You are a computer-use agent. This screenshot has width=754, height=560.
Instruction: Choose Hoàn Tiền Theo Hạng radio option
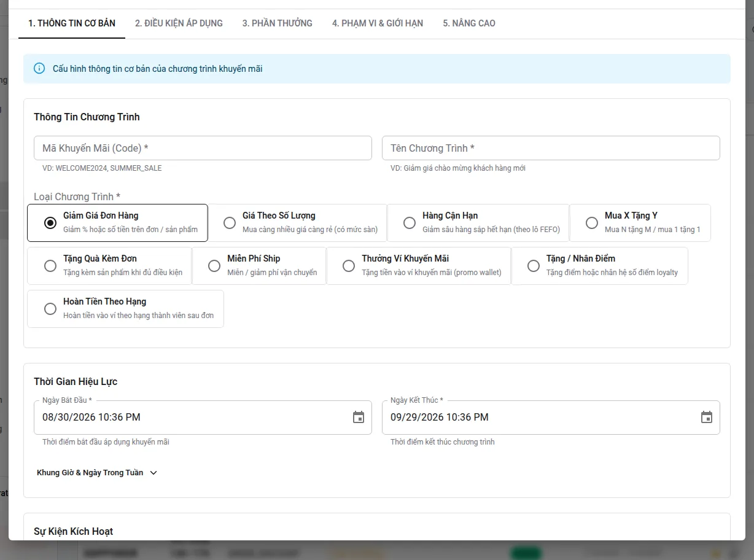tap(50, 309)
